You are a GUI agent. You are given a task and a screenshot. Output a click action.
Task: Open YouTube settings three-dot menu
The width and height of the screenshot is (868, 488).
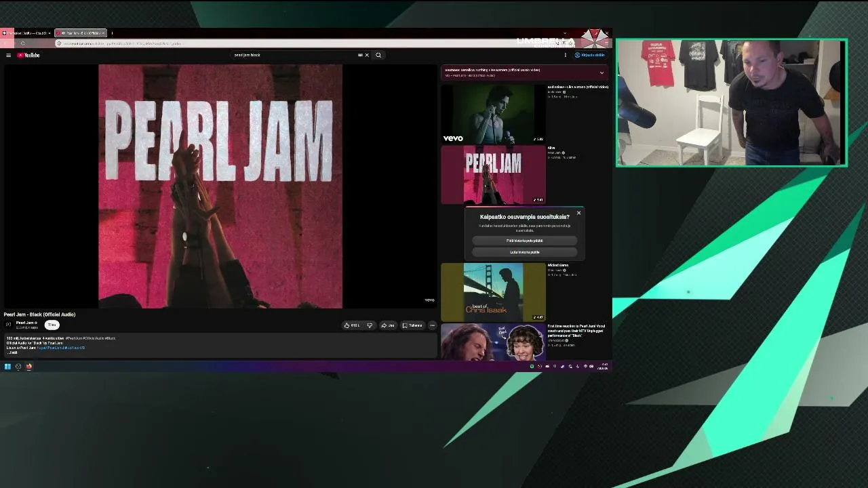tap(566, 56)
